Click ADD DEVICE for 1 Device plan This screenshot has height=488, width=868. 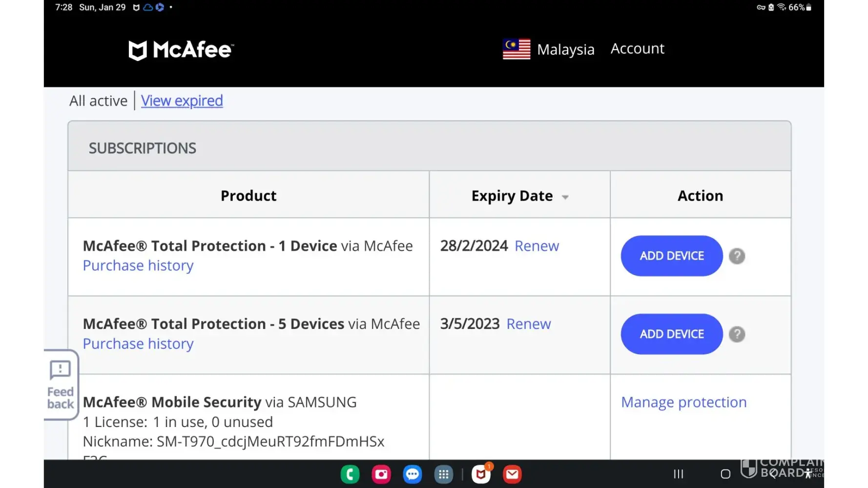(671, 256)
